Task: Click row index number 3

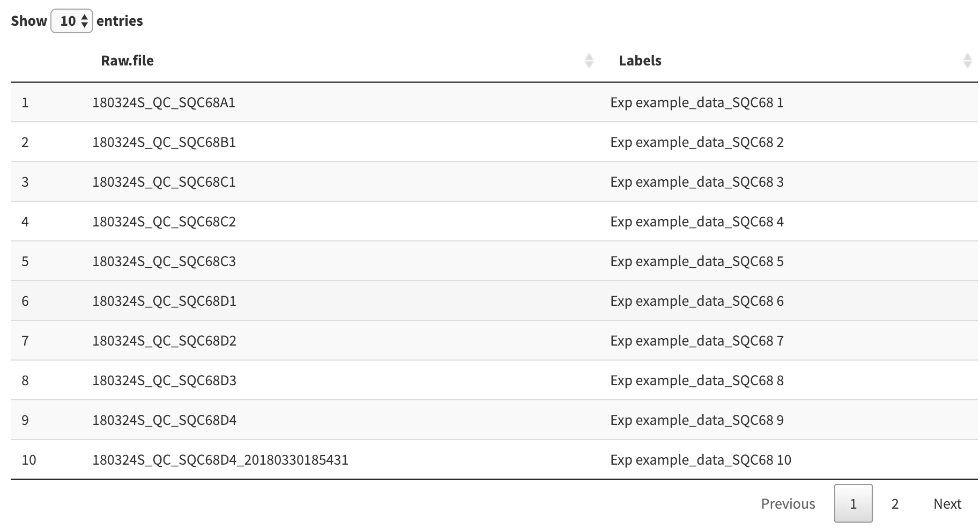Action: pyautogui.click(x=25, y=182)
